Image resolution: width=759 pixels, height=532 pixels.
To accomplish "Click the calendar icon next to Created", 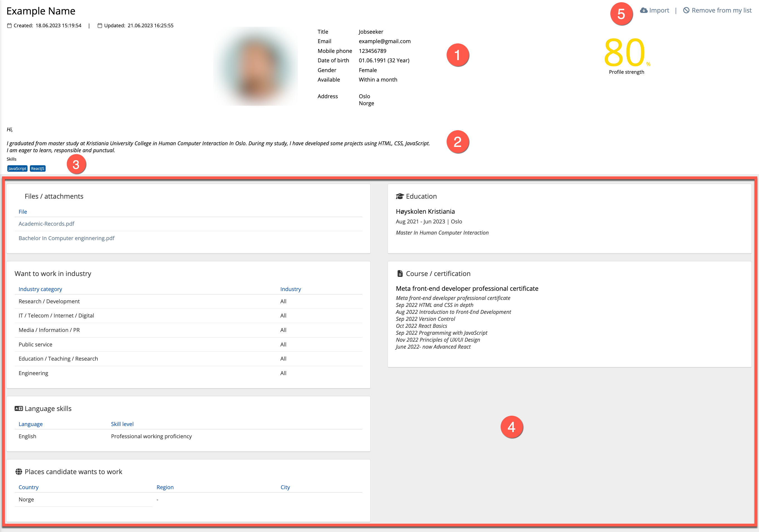I will pyautogui.click(x=9, y=25).
